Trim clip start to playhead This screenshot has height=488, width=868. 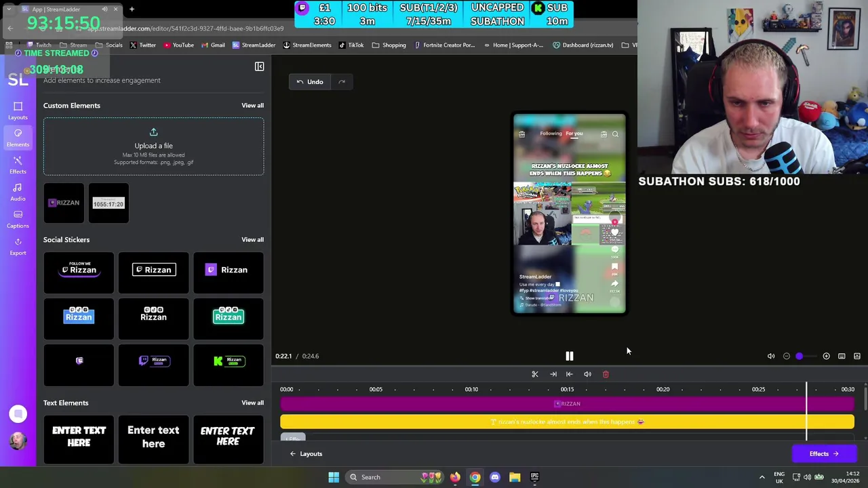coord(570,374)
